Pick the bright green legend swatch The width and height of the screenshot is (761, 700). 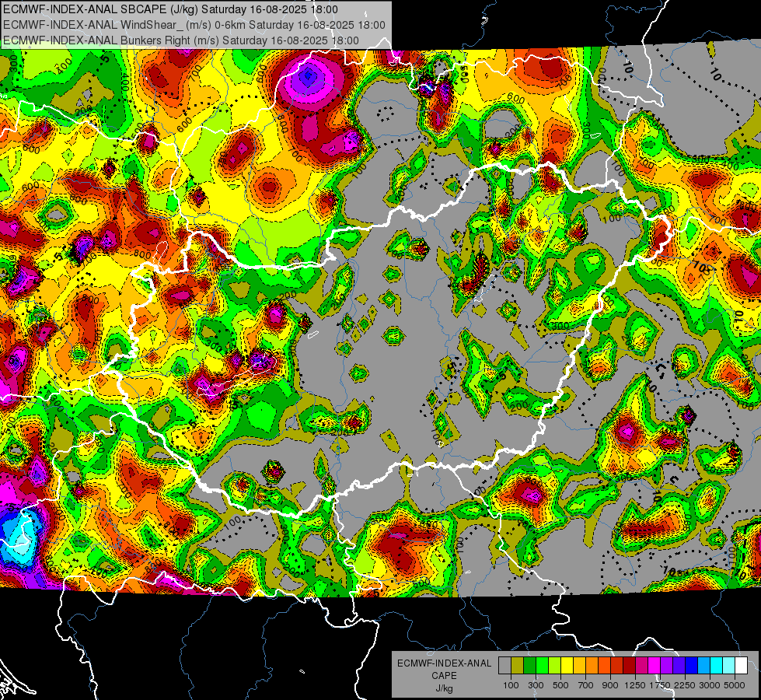coord(542,665)
